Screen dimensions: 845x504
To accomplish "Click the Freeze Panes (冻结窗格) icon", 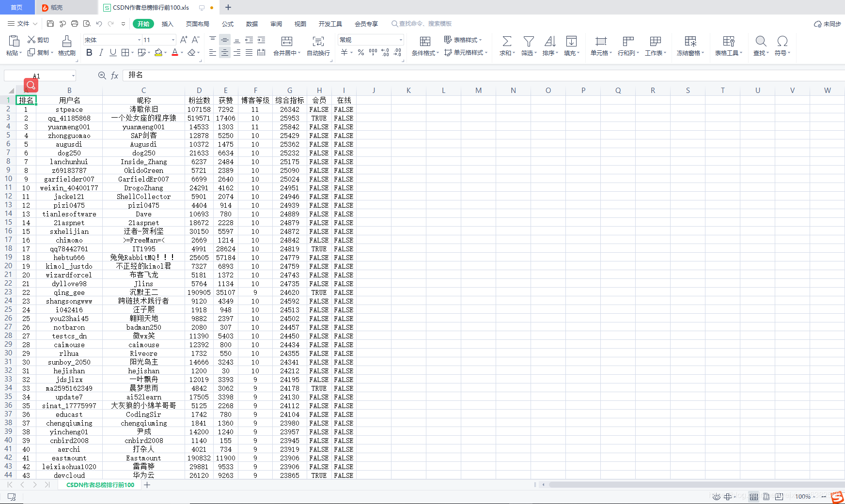I will pyautogui.click(x=690, y=41).
